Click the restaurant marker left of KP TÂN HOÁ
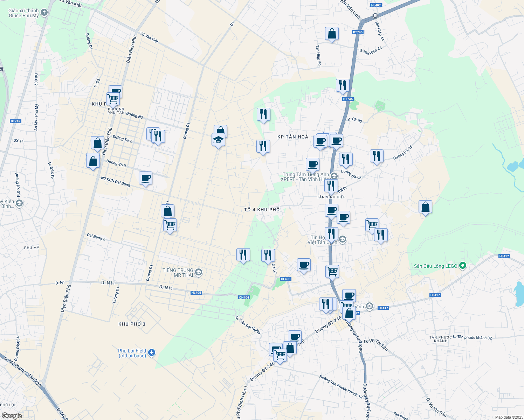This screenshot has height=420, width=524. click(263, 147)
